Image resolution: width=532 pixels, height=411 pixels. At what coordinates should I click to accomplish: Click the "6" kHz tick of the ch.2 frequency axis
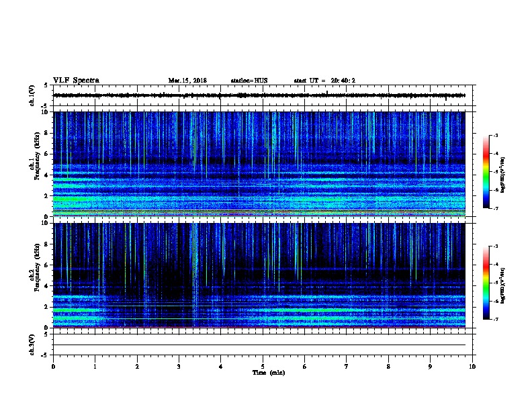(46, 265)
